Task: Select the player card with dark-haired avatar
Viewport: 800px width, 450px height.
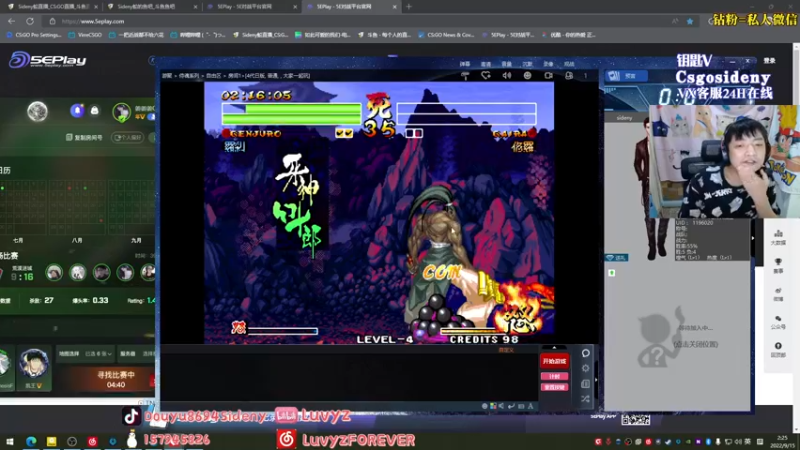Action: coord(34,368)
